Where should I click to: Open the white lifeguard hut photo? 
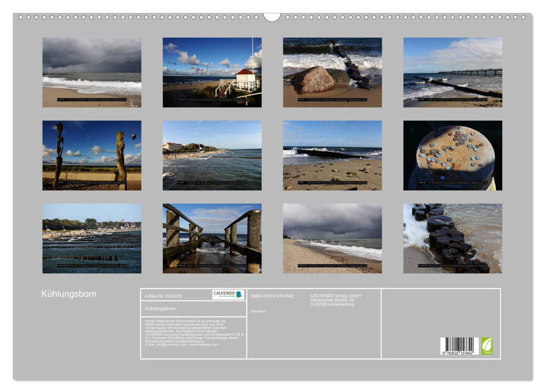coord(212,72)
